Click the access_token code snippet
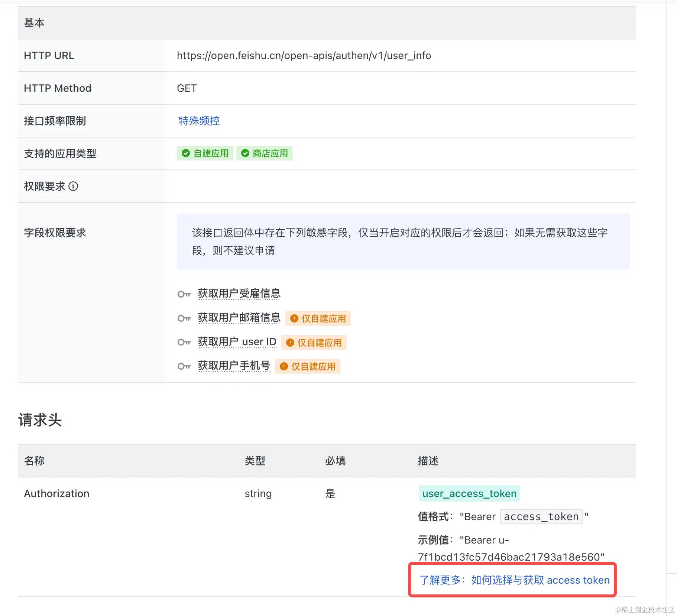 [541, 516]
